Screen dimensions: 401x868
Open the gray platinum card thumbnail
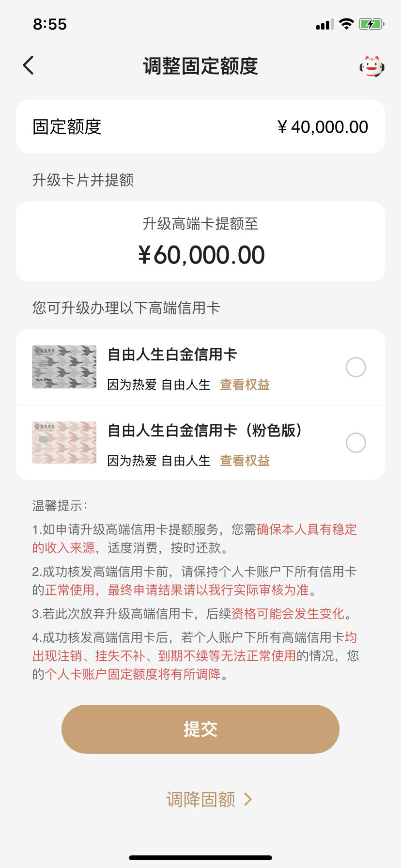click(64, 367)
